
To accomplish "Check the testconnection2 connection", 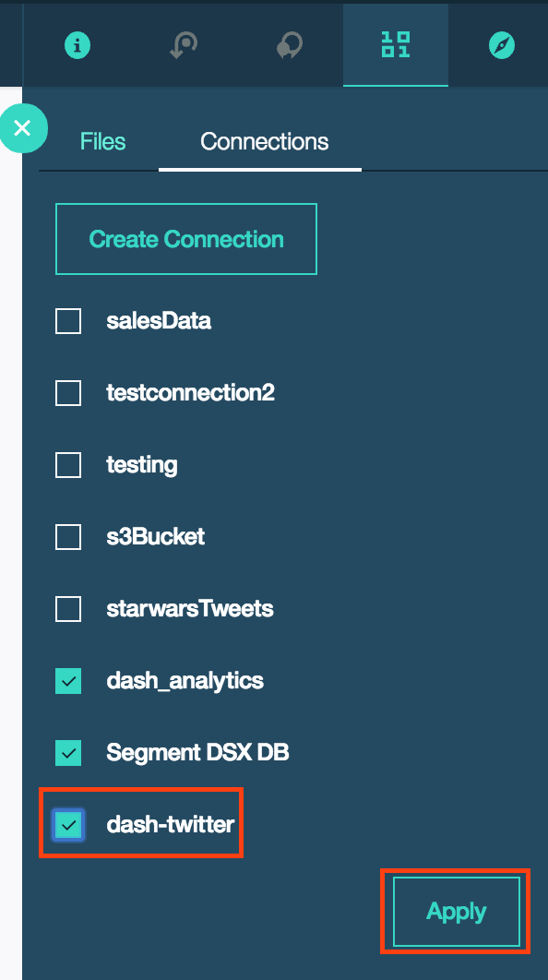I will tap(68, 392).
